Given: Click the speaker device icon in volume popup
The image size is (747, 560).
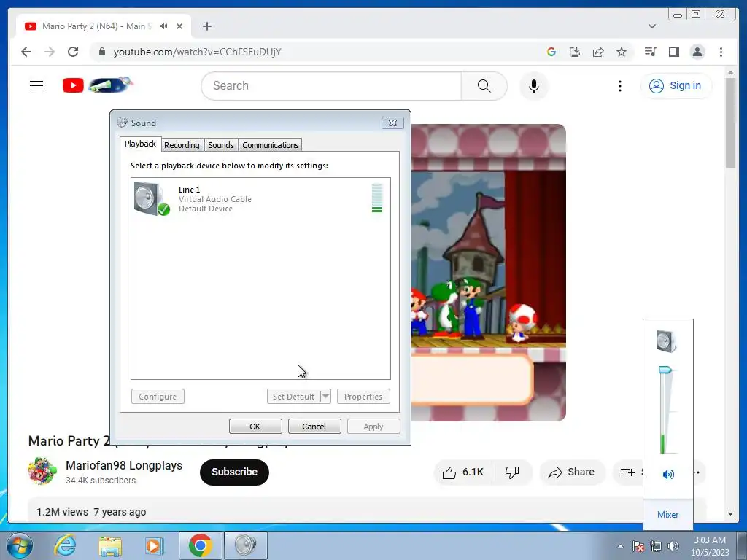Looking at the screenshot, I should (x=667, y=341).
